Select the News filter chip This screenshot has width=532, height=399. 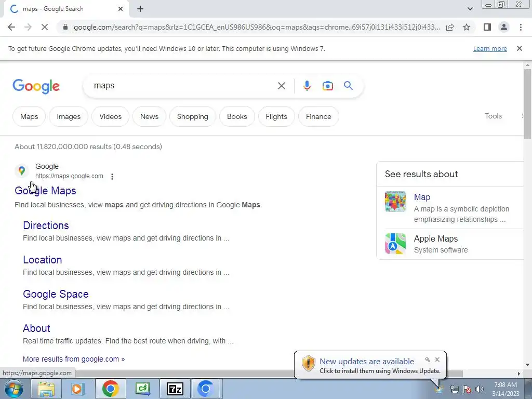149,116
